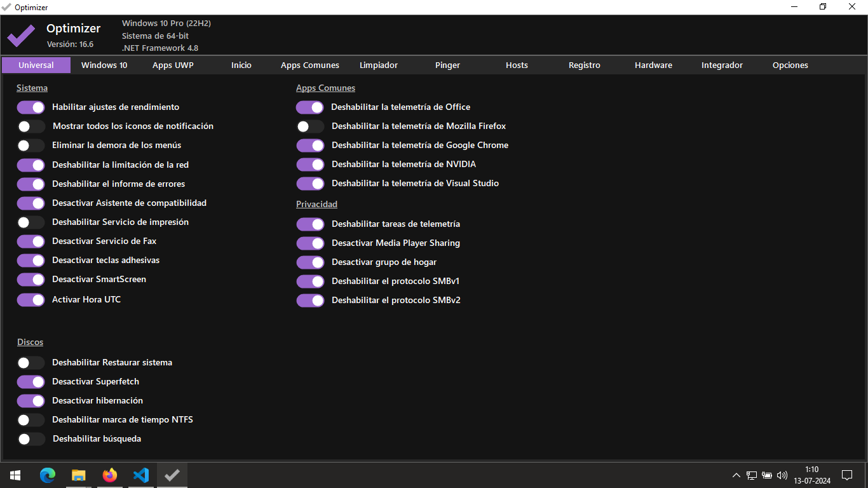Enable Deshabilitar la telemetría de Mozilla Firefox

tap(310, 126)
